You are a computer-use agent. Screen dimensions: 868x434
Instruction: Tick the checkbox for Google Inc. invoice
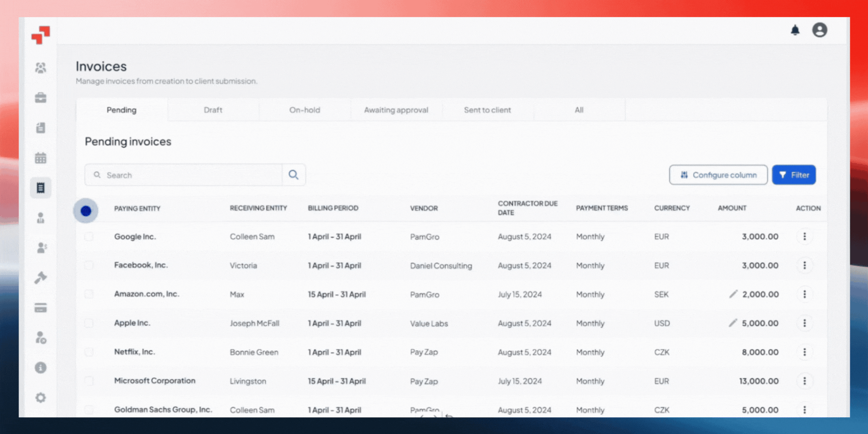point(89,236)
